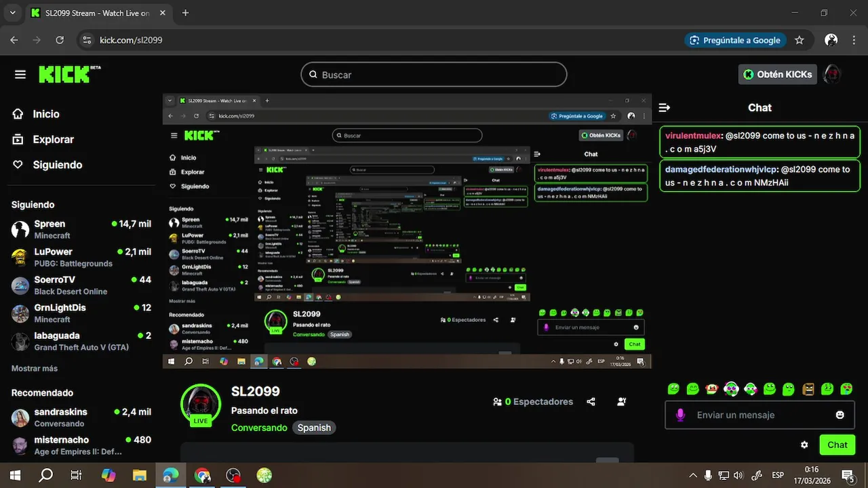
Task: Click the follow user icon beside share
Action: pos(622,401)
